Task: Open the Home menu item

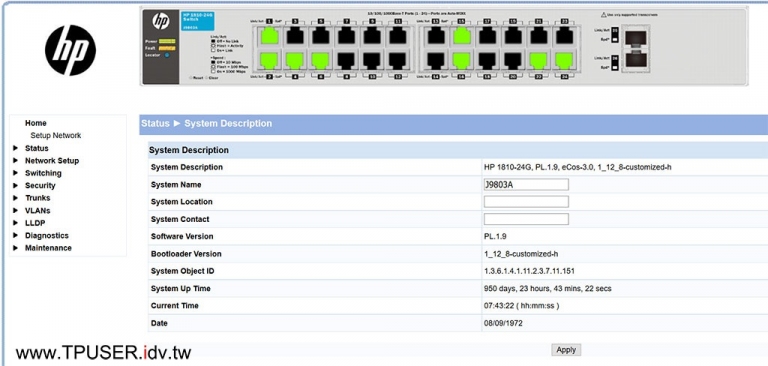Action: click(36, 123)
